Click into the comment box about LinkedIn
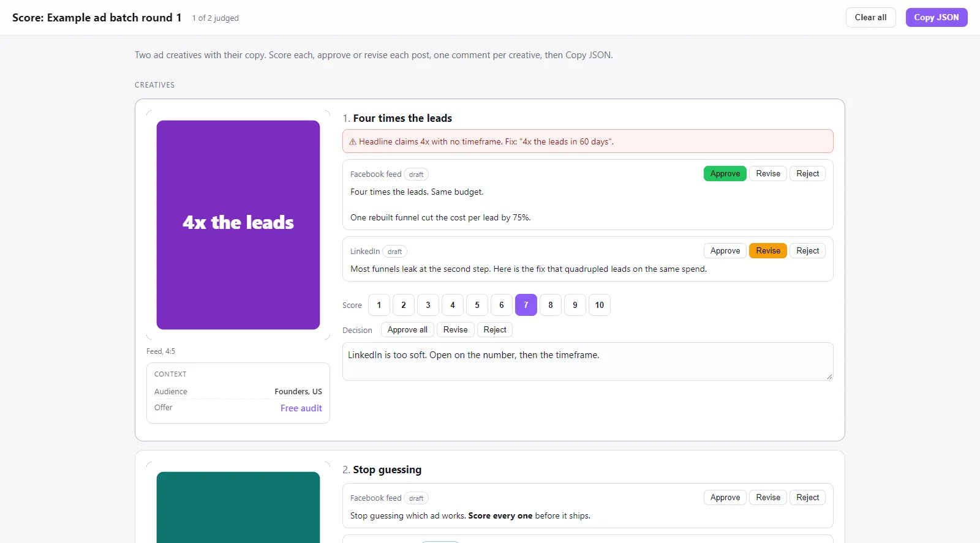980x543 pixels. pos(588,361)
